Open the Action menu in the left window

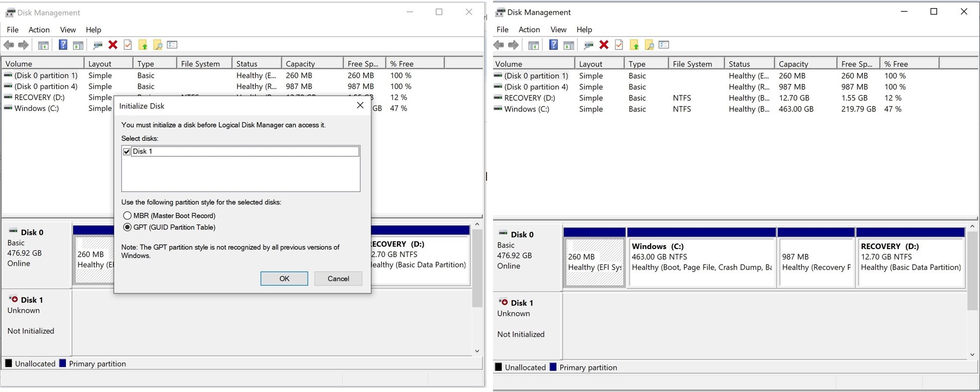(x=39, y=30)
